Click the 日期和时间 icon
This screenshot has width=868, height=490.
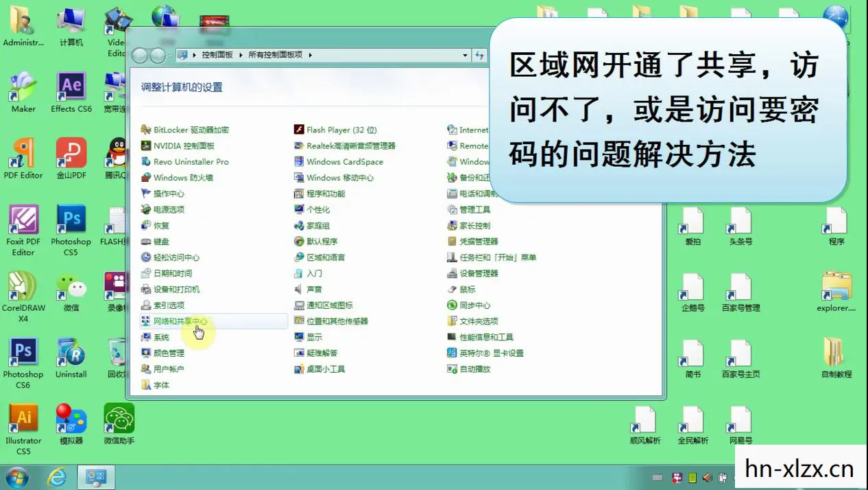145,273
